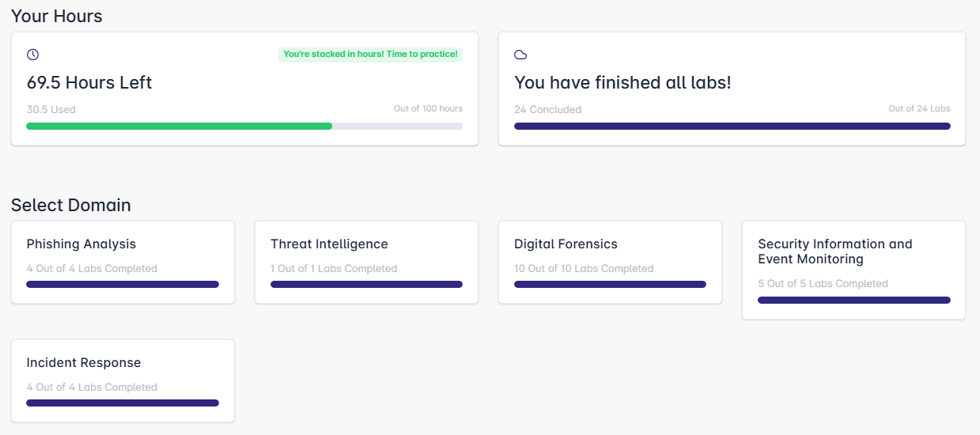Click the clock icon in the hours card
Screen dimensions: 980x435
pyautogui.click(x=32, y=55)
